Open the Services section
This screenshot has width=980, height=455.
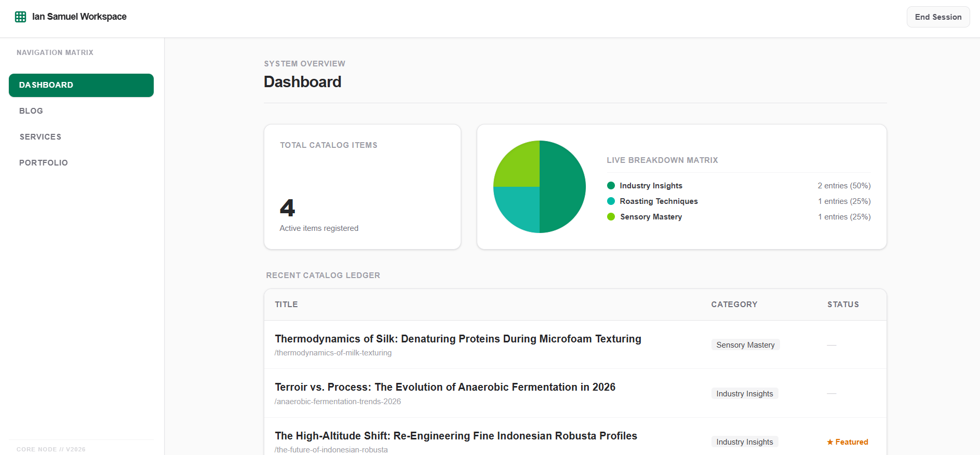click(x=41, y=137)
